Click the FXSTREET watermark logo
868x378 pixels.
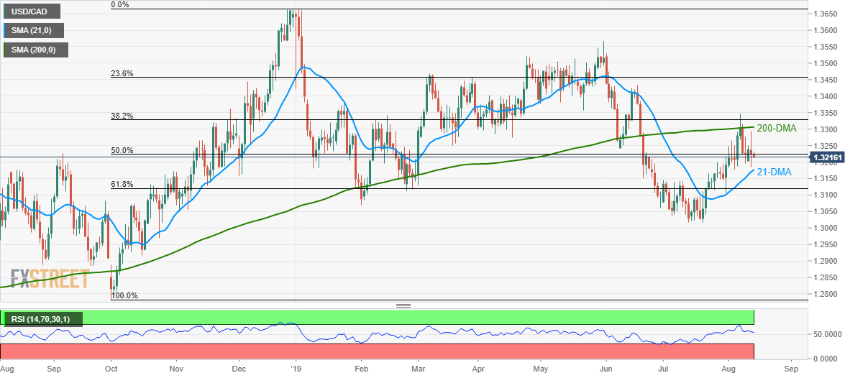[x=50, y=277]
